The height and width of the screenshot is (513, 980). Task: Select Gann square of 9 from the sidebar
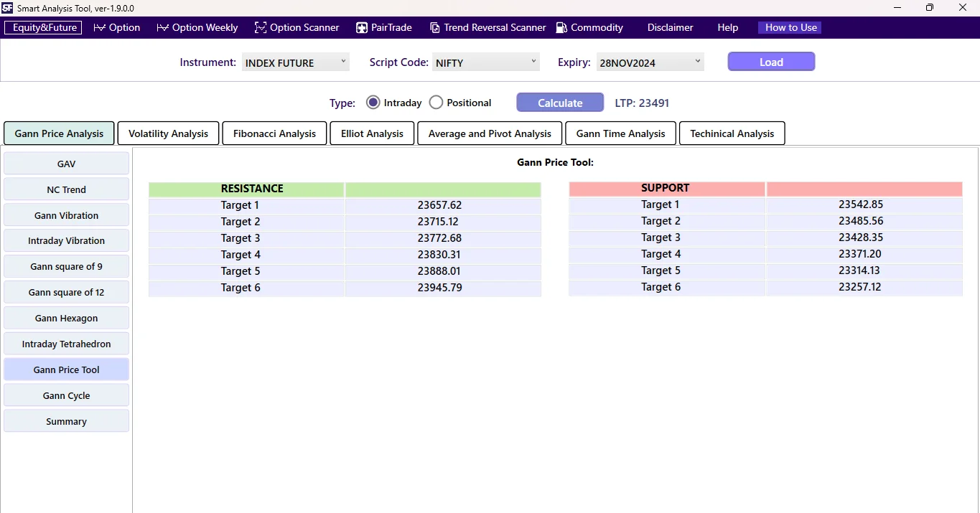click(66, 266)
